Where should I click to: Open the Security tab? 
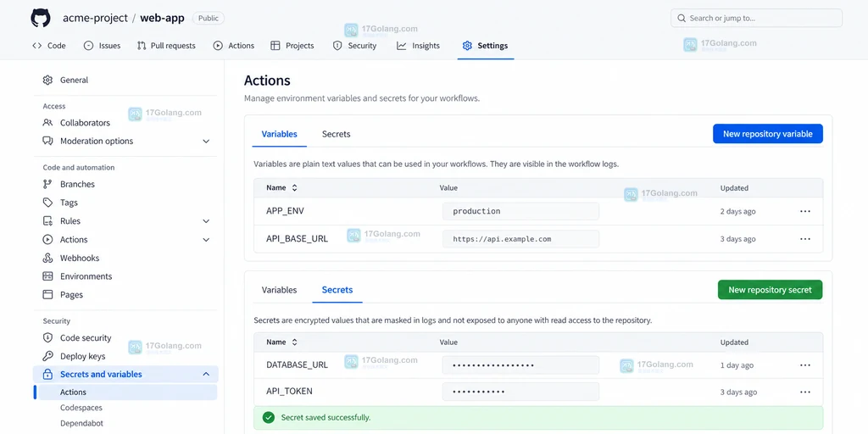354,46
